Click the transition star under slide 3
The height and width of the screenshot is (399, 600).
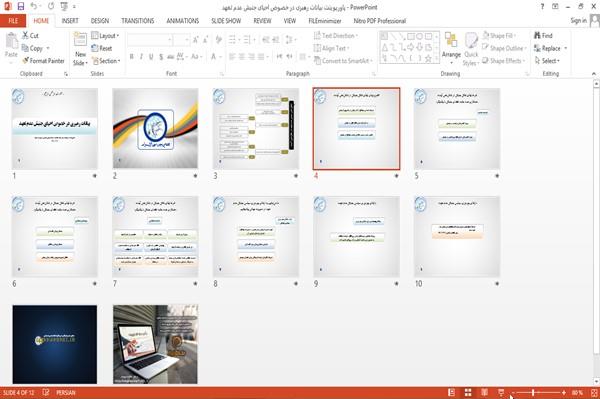[x=296, y=176]
